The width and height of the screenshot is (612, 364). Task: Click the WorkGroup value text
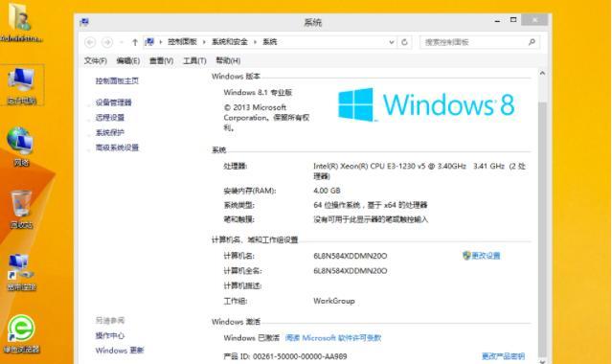tap(334, 301)
